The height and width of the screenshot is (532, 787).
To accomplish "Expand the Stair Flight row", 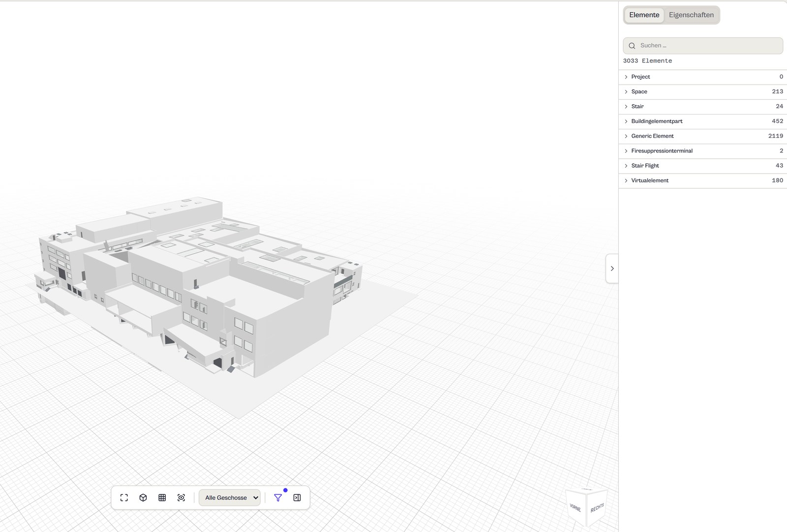I will pos(703,166).
